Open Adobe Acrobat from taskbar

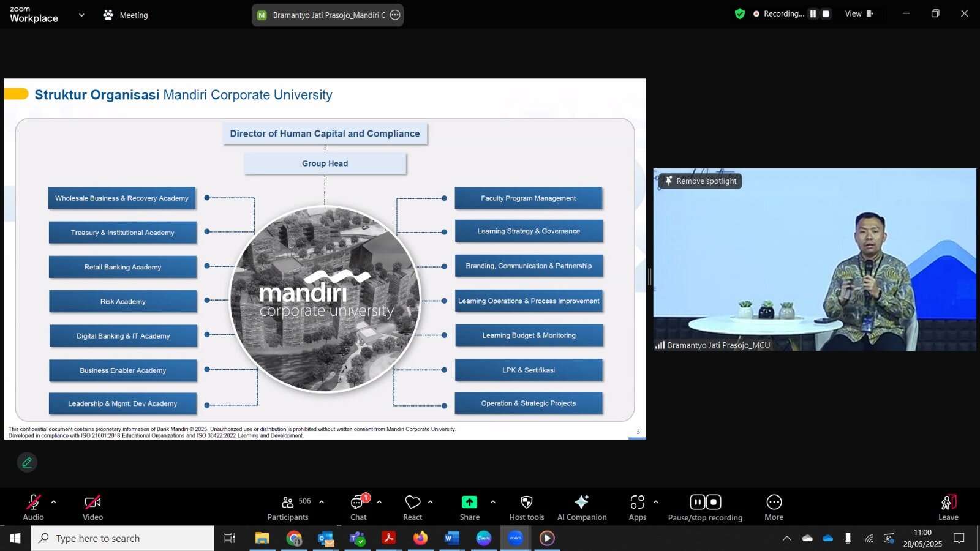388,538
